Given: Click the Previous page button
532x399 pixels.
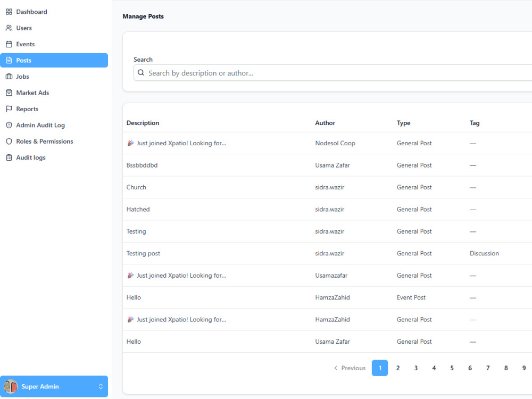Looking at the screenshot, I should (x=350, y=368).
